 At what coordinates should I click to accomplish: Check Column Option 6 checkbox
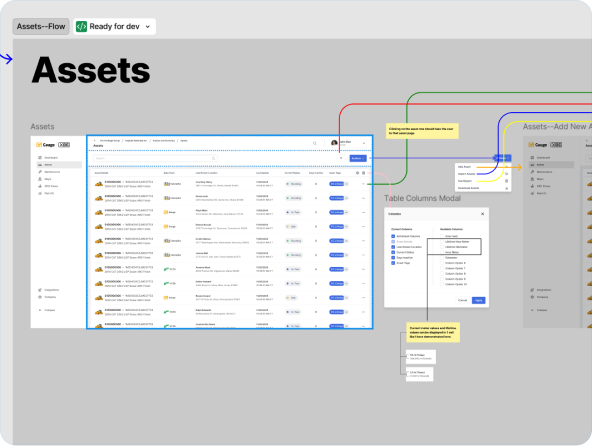(x=442, y=263)
